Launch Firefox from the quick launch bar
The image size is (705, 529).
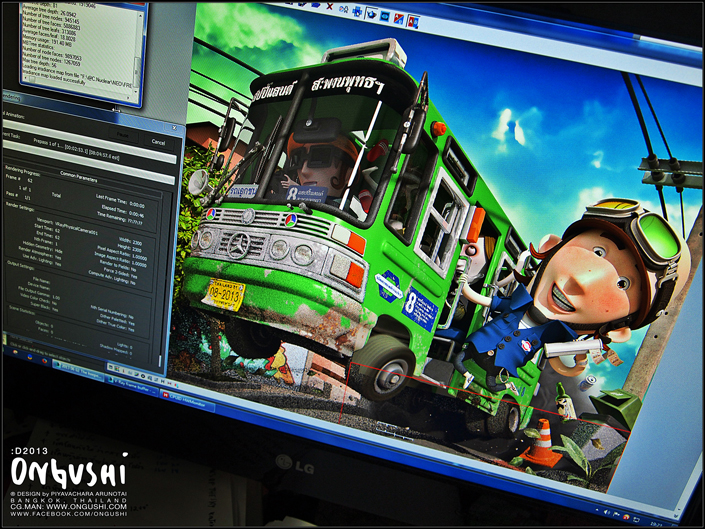(45, 360)
